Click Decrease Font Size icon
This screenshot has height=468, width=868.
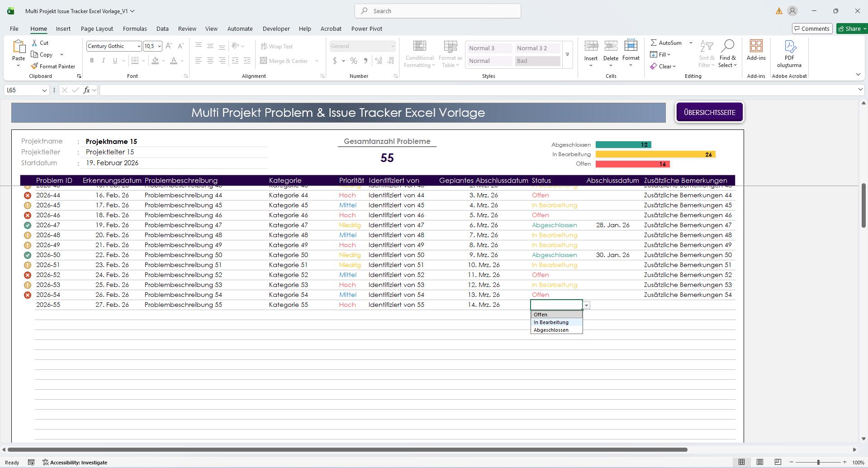[x=180, y=46]
